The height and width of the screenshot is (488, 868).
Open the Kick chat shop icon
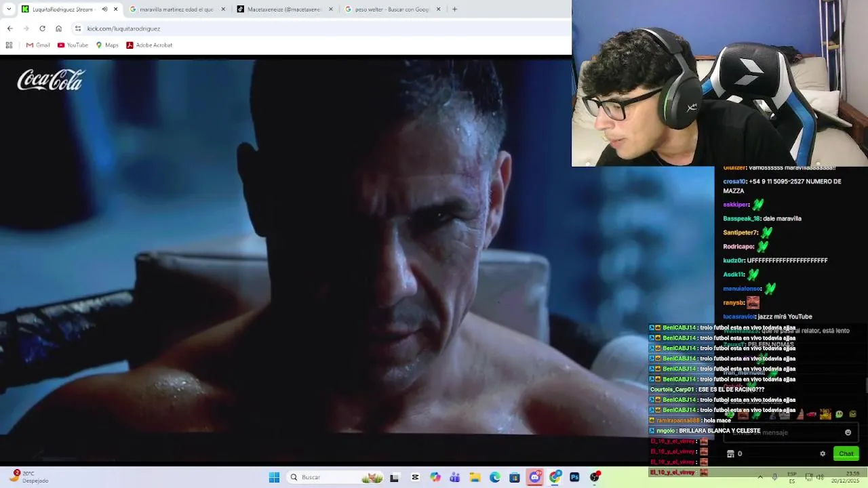730,453
